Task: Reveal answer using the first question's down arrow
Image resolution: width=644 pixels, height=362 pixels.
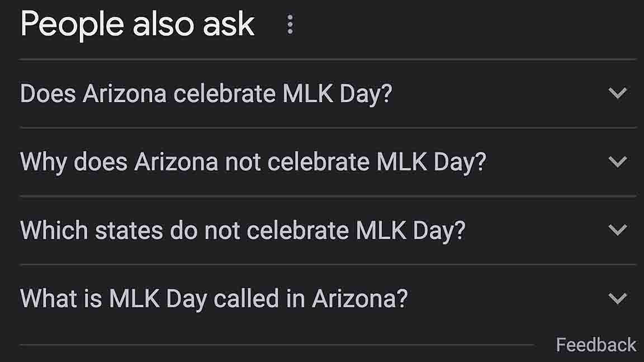Action: coord(617,93)
